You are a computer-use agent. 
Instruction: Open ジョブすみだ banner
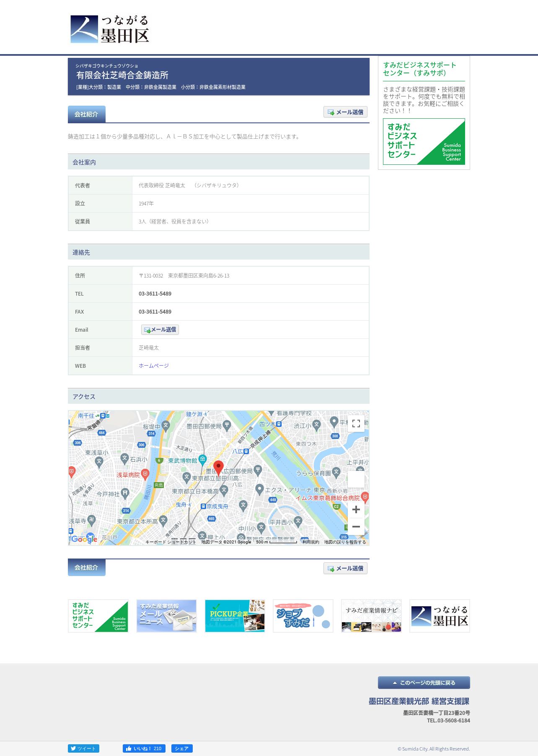click(x=303, y=616)
